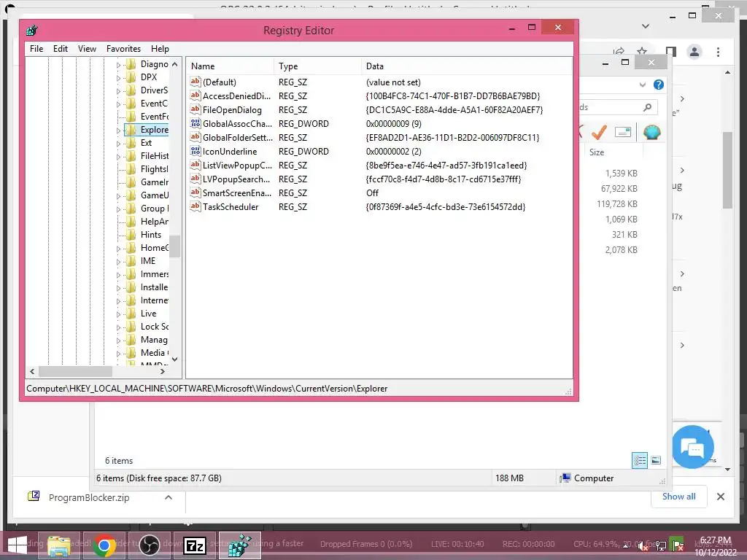The image size is (747, 560).
Task: Click tree pane horizontal scroll right arrow
Action: pos(163,371)
